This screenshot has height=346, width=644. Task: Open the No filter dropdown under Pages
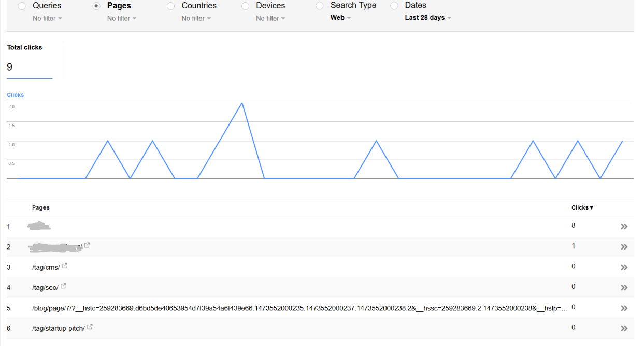click(122, 18)
